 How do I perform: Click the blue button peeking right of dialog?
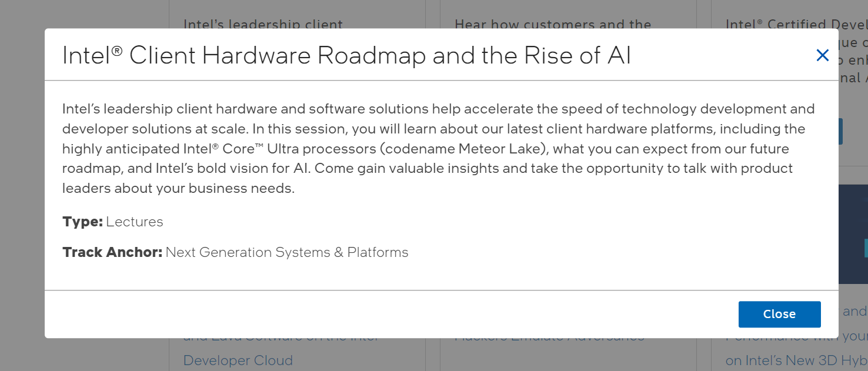[x=840, y=131]
